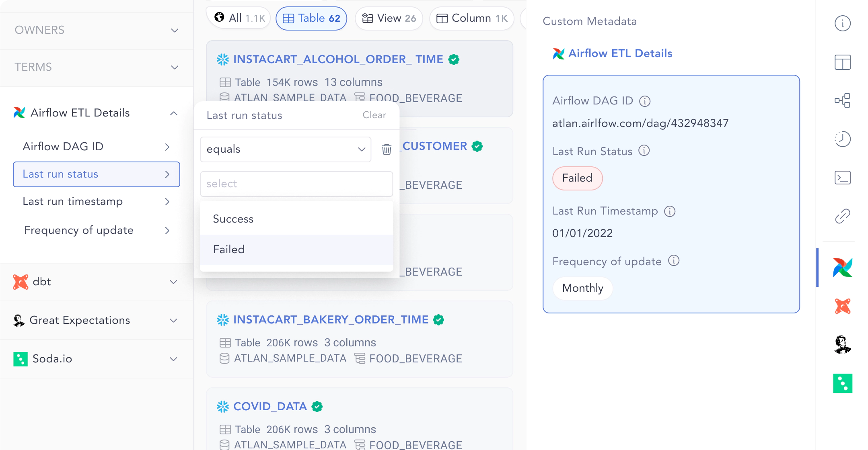The width and height of the screenshot is (868, 450).
Task: Expand the TERMS filter section
Action: (x=97, y=67)
